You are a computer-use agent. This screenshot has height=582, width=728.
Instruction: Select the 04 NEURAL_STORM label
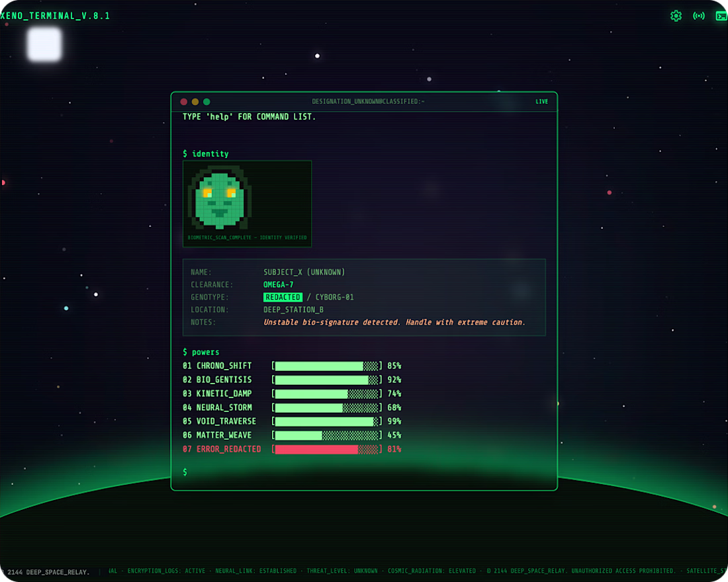(x=217, y=407)
